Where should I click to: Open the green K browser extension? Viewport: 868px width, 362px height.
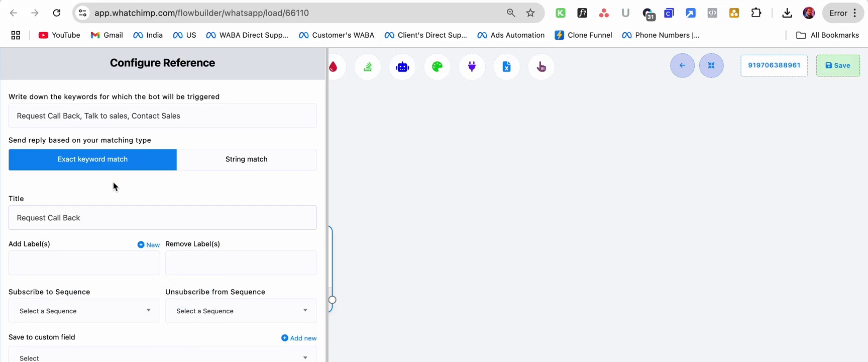(561, 13)
